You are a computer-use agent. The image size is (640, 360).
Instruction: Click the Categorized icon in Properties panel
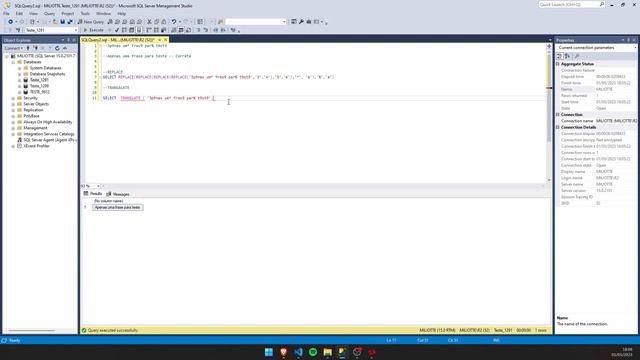pyautogui.click(x=560, y=56)
